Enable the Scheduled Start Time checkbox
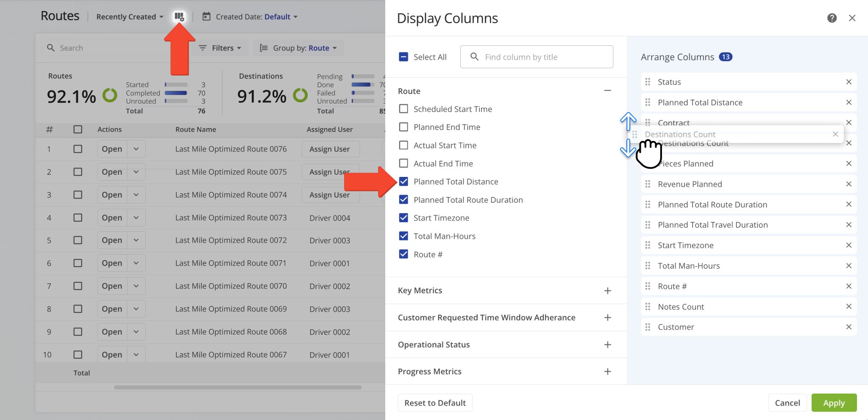Screen dimensions: 868x420 pyautogui.click(x=403, y=109)
